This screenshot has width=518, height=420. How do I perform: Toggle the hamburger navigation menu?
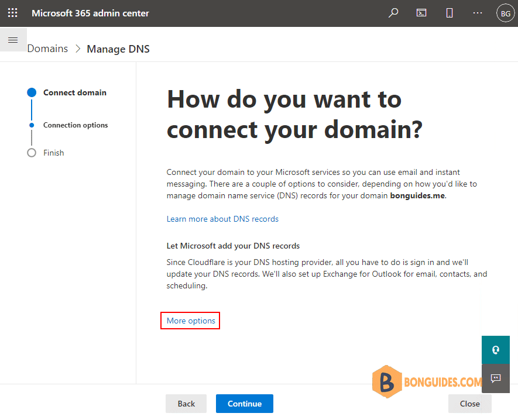coord(13,40)
